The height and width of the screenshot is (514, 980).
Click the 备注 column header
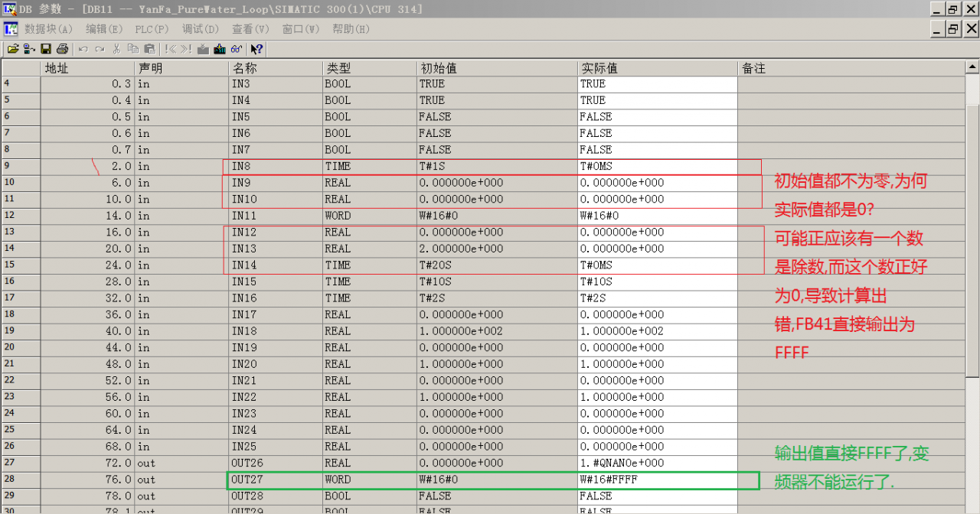pos(851,68)
